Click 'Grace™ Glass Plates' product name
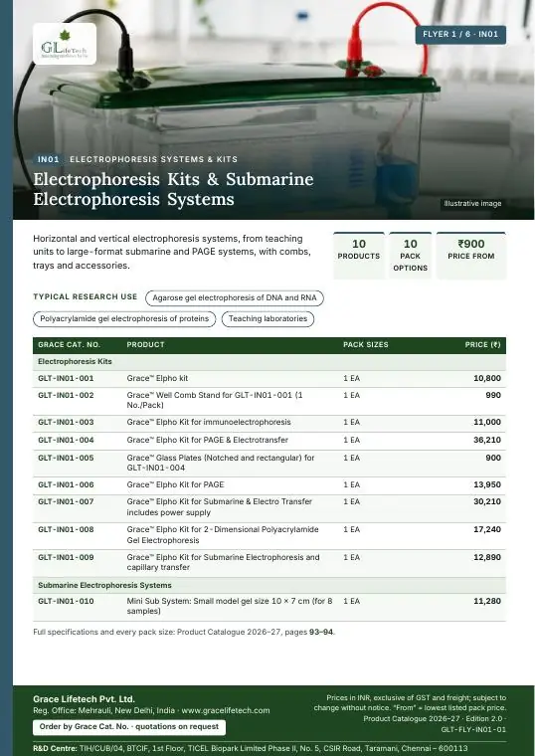The height and width of the screenshot is (756, 535). [221, 463]
